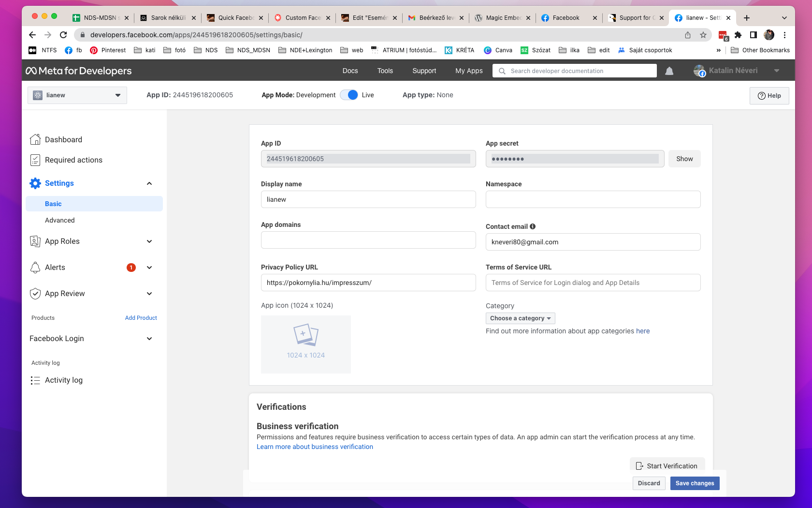The height and width of the screenshot is (508, 812).
Task: Select the Basic settings item
Action: (94, 204)
